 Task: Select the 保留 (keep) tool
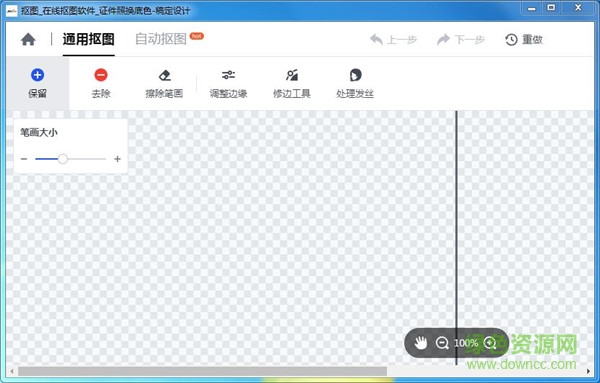click(38, 83)
